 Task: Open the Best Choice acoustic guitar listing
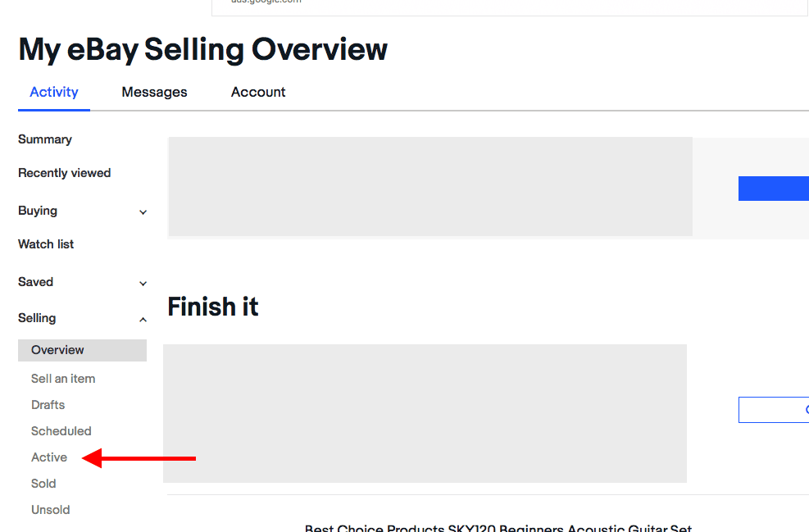click(498, 528)
